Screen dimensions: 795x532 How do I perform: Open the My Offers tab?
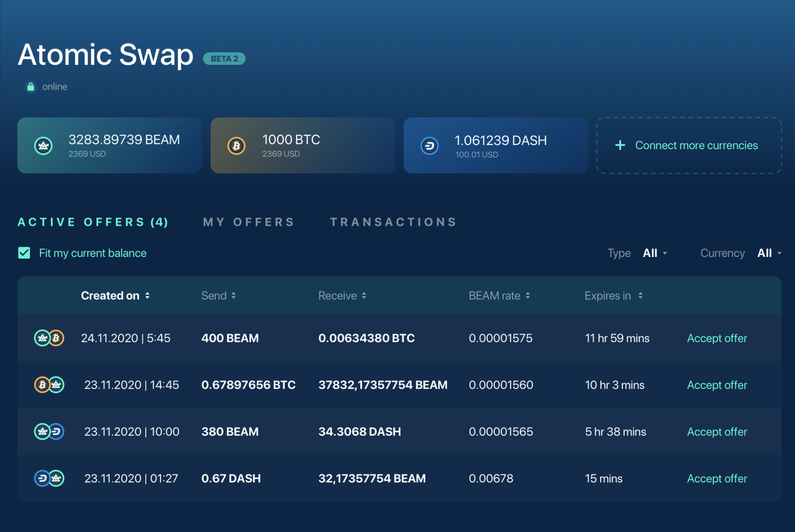(x=249, y=222)
